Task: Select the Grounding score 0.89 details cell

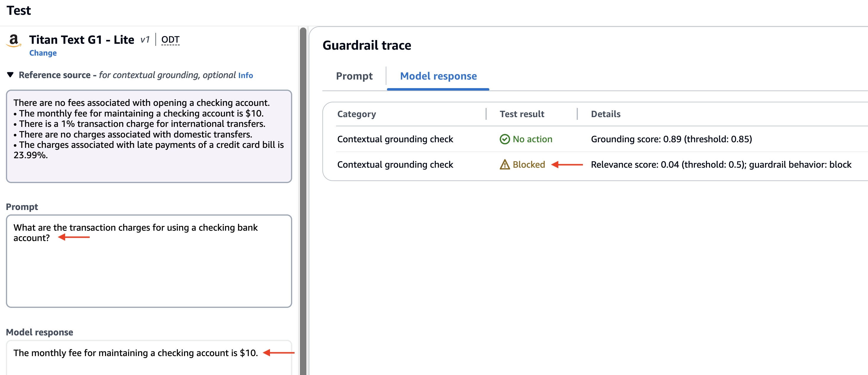Action: point(671,139)
